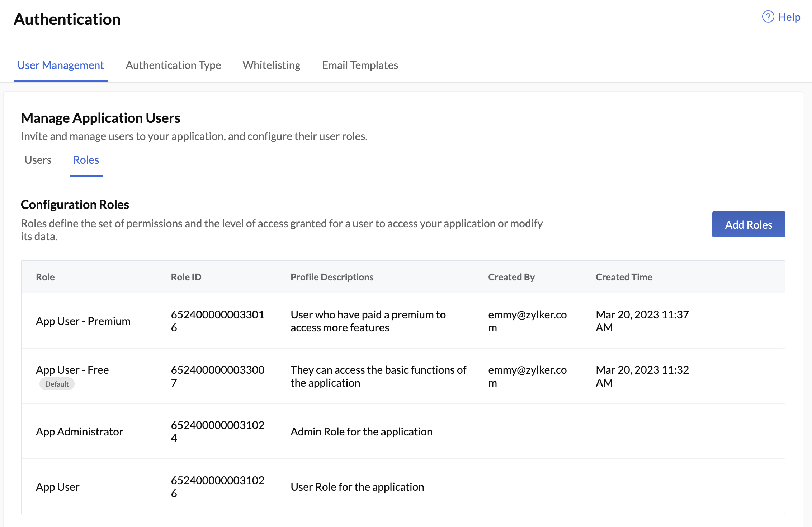Switch to the Authentication Type tab
This screenshot has width=812, height=527.
[x=173, y=65]
